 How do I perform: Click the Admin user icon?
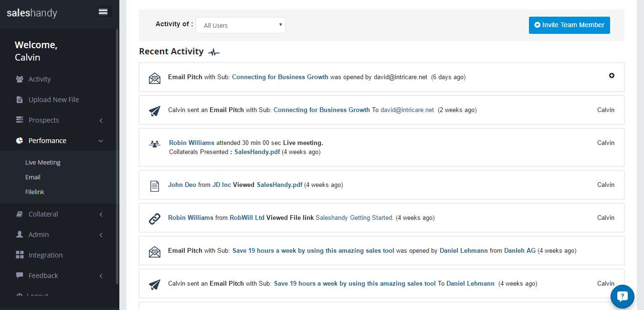click(x=20, y=235)
